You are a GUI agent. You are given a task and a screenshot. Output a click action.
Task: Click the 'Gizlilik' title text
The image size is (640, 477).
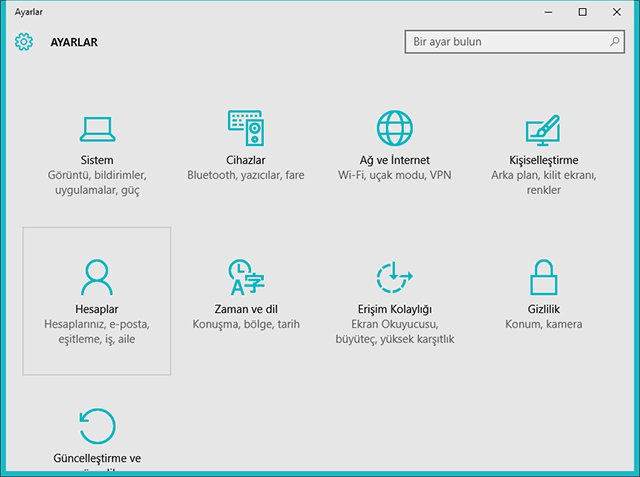(543, 309)
